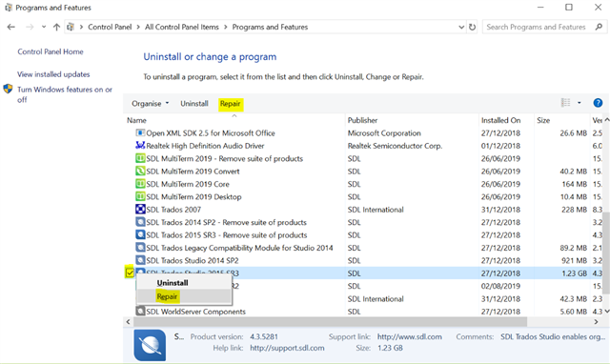Click the All Control Panel Items breadcrumb
This screenshot has height=364, width=610.
point(182,27)
